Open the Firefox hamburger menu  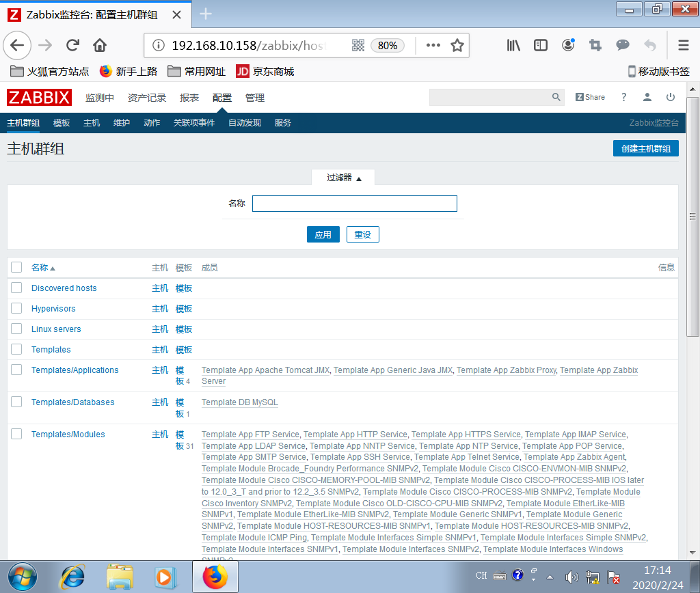pos(684,45)
